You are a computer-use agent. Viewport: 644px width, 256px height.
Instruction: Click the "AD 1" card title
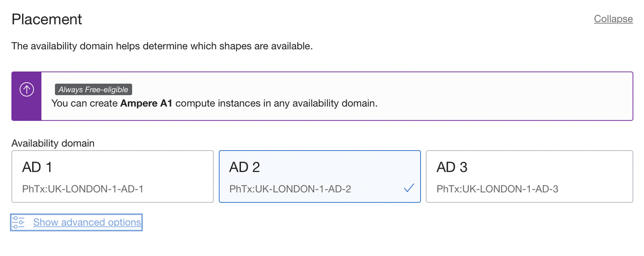(37, 167)
